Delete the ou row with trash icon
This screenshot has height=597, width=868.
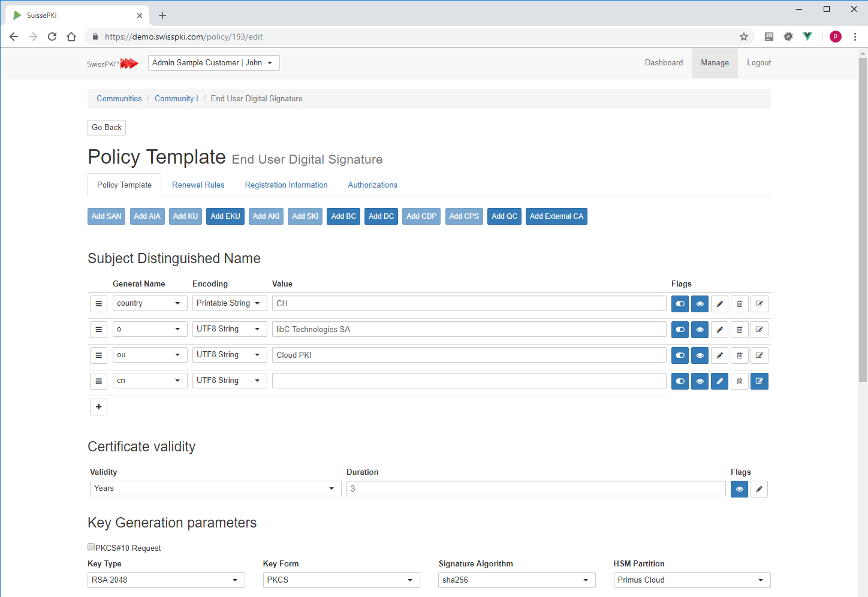[x=739, y=355]
